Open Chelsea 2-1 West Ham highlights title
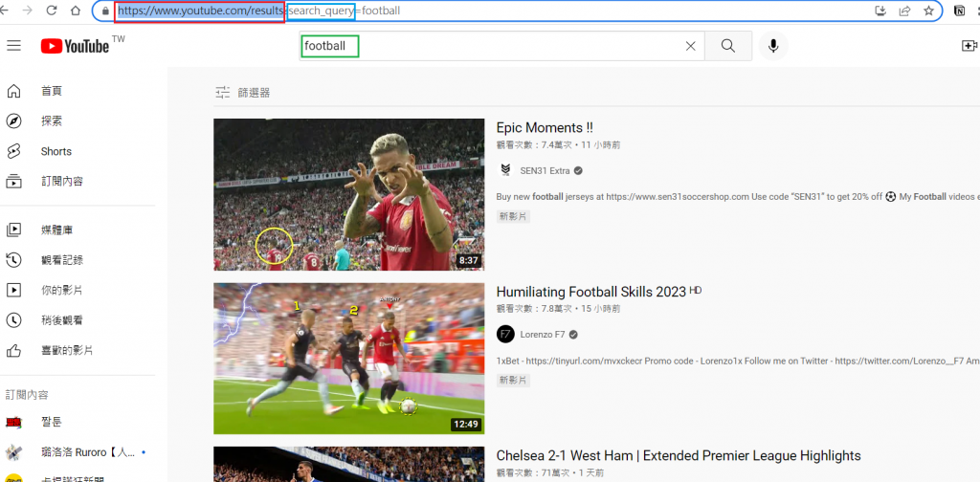This screenshot has height=482, width=980. click(679, 455)
